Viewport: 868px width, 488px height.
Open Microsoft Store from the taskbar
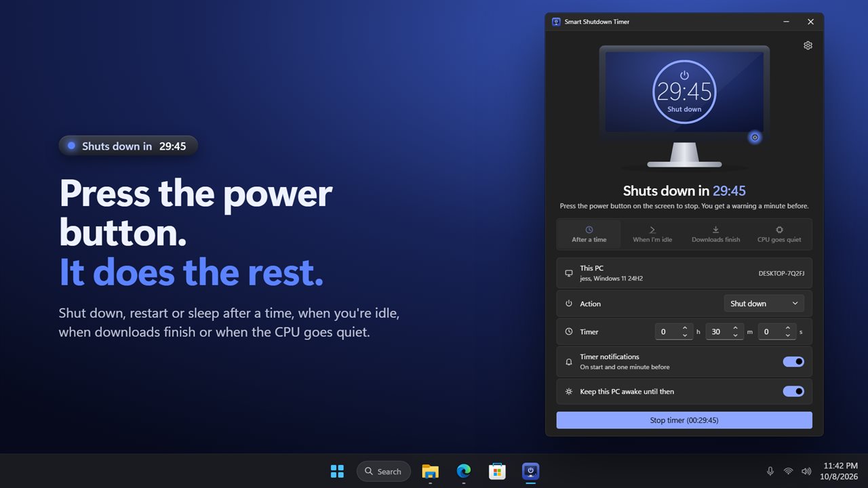click(x=497, y=471)
